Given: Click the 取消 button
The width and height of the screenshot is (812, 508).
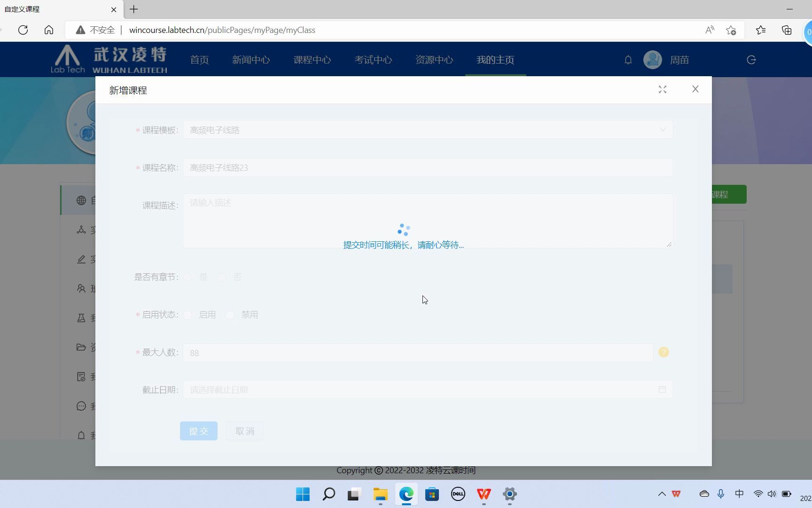Looking at the screenshot, I should [x=245, y=431].
